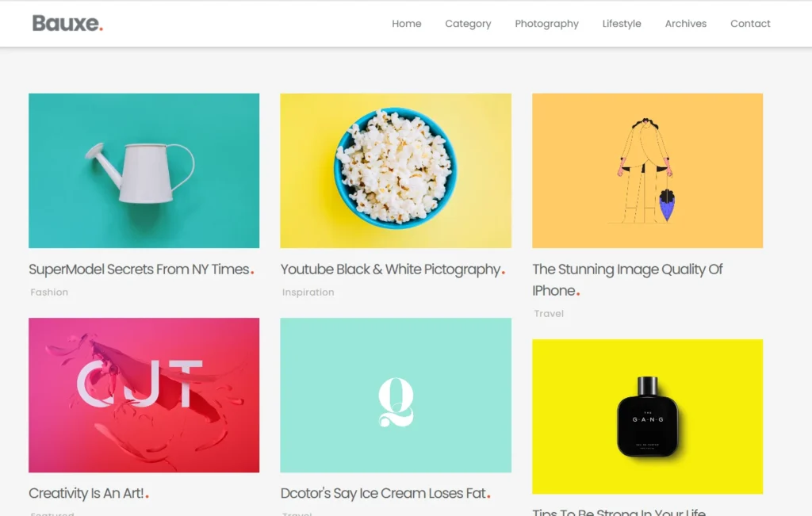Open the orange illustrated figure thumbnail

coord(647,170)
